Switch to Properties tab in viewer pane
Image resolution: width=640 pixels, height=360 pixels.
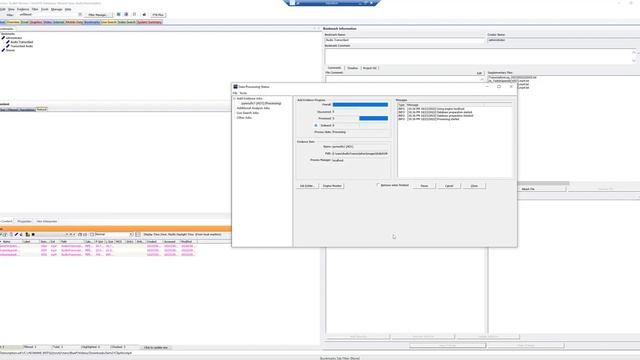click(x=24, y=221)
